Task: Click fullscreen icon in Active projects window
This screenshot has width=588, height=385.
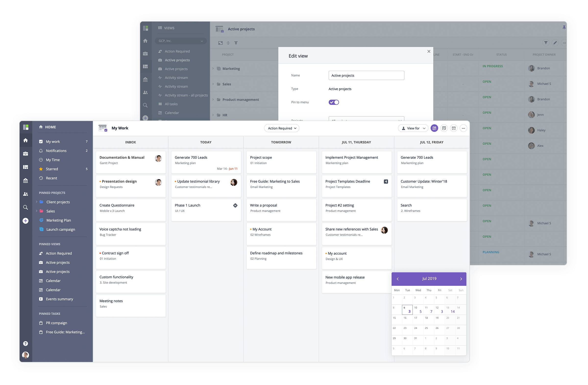Action: coord(220,43)
